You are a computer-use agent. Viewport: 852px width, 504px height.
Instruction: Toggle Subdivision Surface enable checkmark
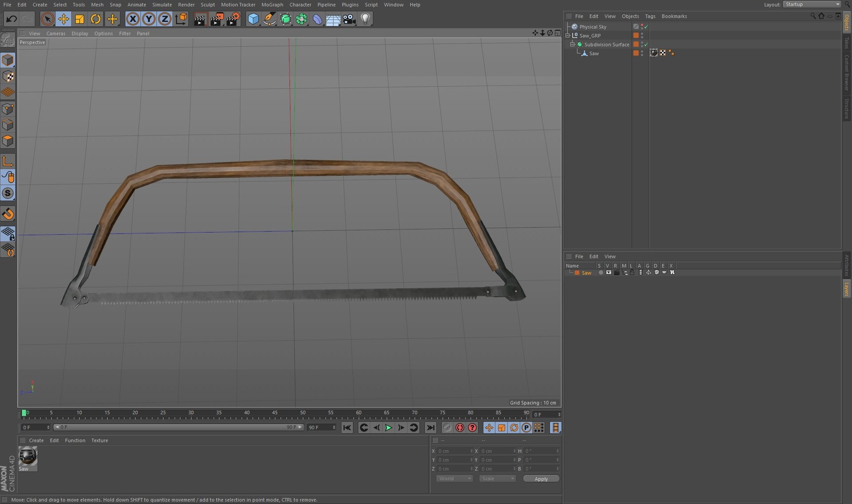[646, 44]
